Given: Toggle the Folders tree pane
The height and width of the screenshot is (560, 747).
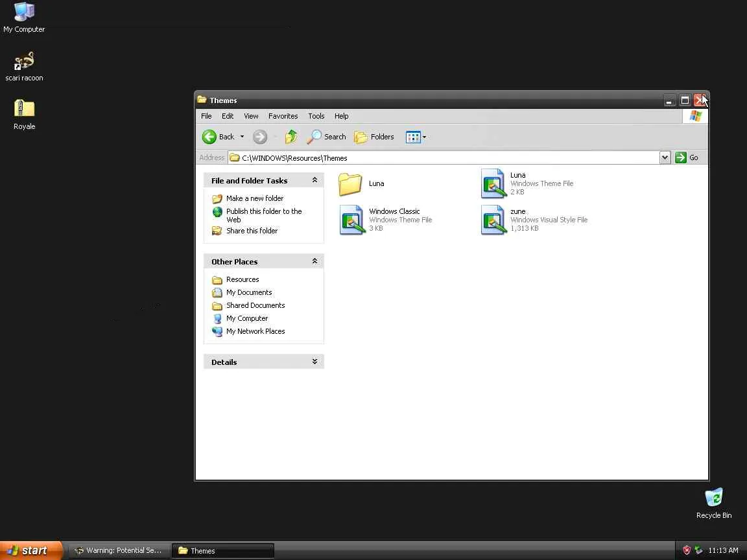Looking at the screenshot, I should click(374, 137).
